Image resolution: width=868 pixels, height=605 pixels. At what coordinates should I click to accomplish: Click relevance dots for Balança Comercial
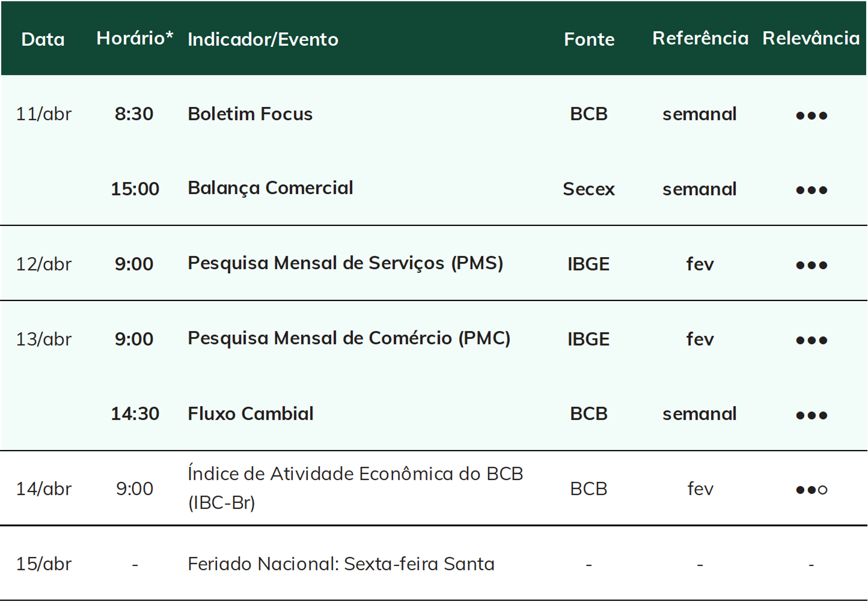point(811,190)
